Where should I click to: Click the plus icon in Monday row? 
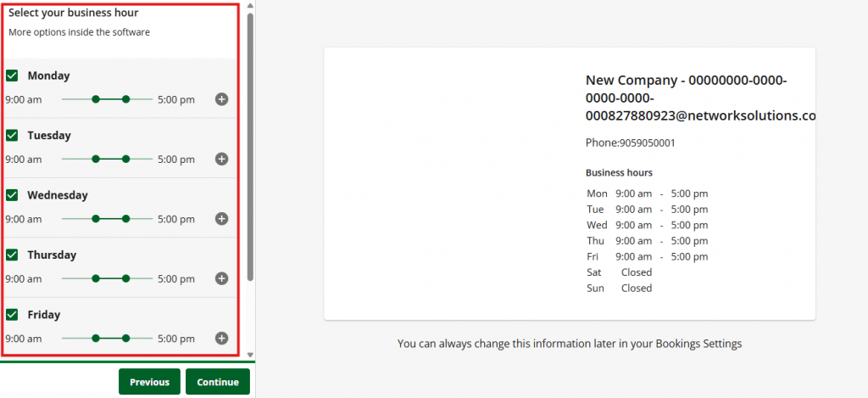[221, 99]
